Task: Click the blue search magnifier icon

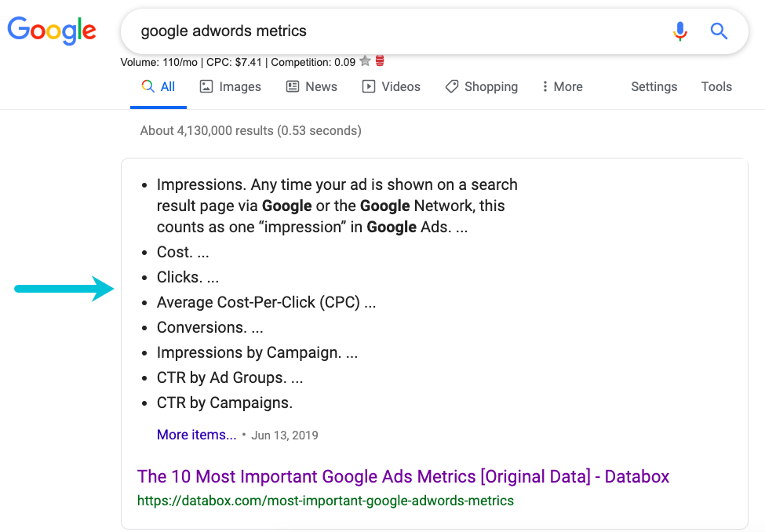Action: pyautogui.click(x=719, y=31)
